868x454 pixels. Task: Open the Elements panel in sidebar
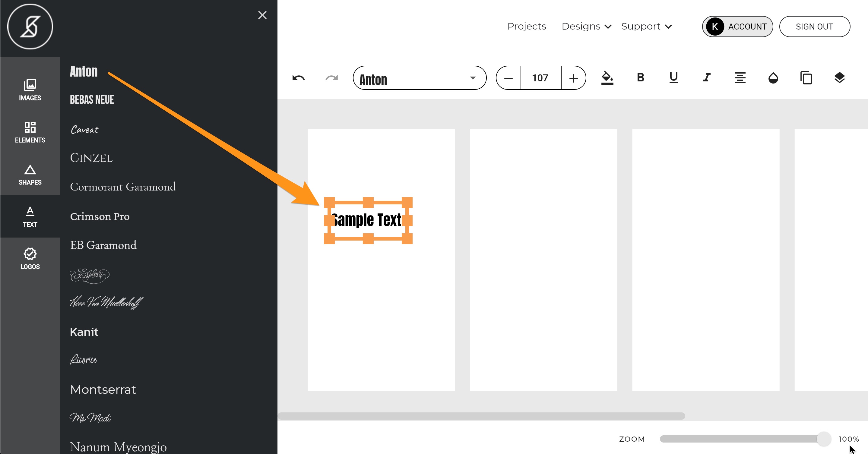click(x=30, y=132)
